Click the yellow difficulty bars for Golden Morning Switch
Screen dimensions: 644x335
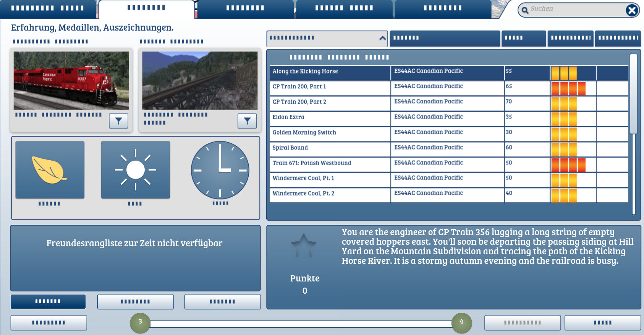point(564,134)
